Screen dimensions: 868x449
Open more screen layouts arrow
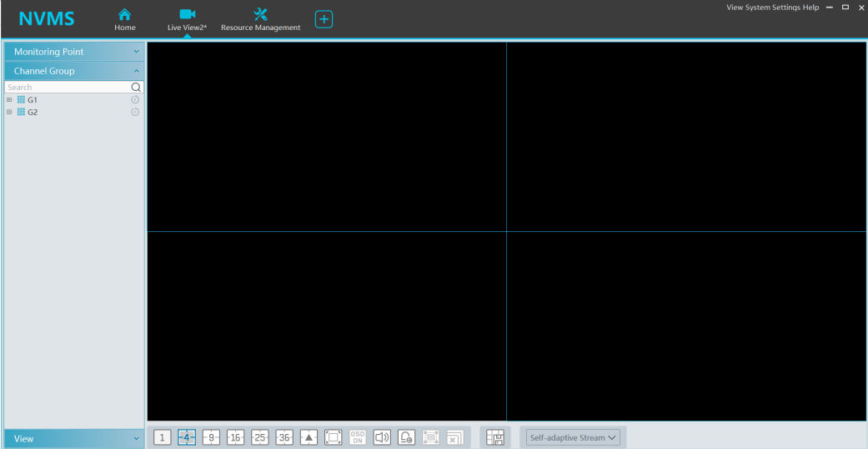coord(309,437)
